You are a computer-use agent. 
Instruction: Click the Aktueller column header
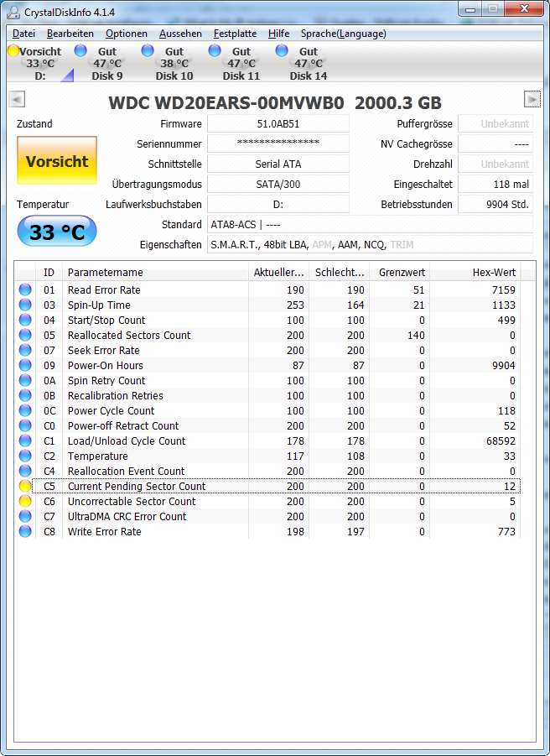click(x=279, y=273)
